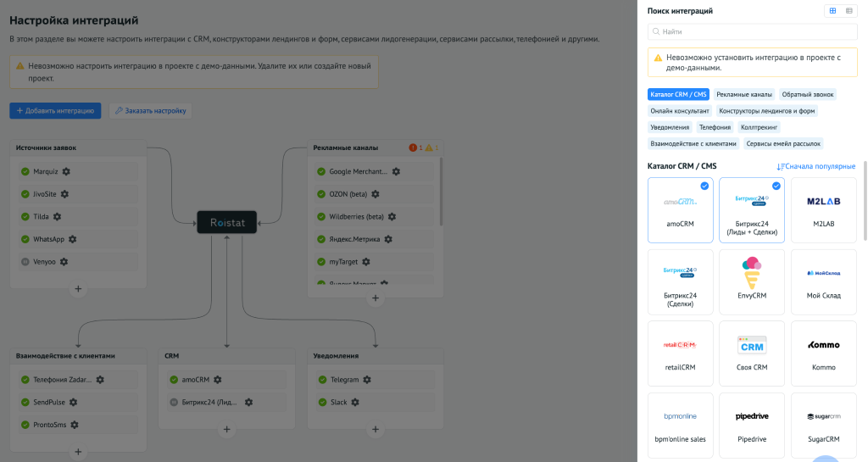Open settings gear for OZON (beta)
Screen dimensions: 868x462
(376, 194)
